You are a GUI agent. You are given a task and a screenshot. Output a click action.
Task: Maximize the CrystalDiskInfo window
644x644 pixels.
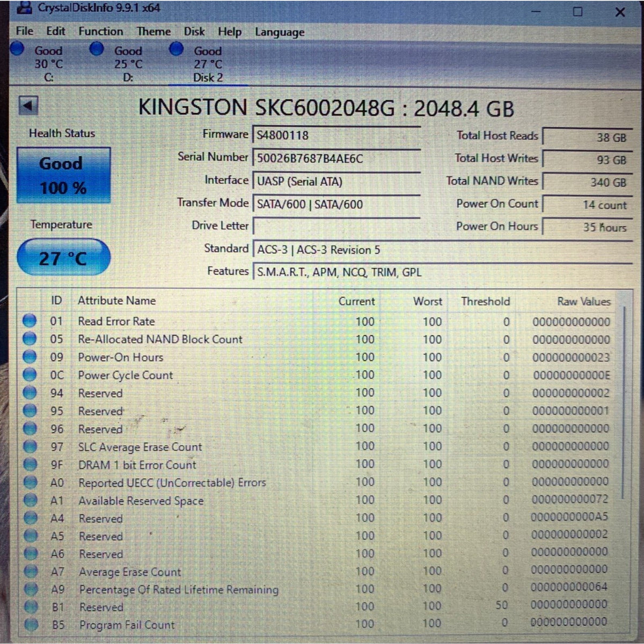click(x=577, y=11)
